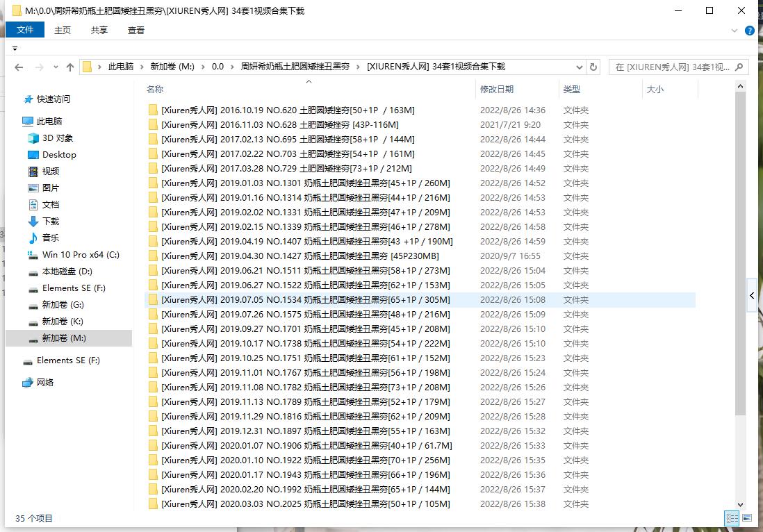Switch to details view in status bar
This screenshot has width=763, height=532.
(x=732, y=518)
